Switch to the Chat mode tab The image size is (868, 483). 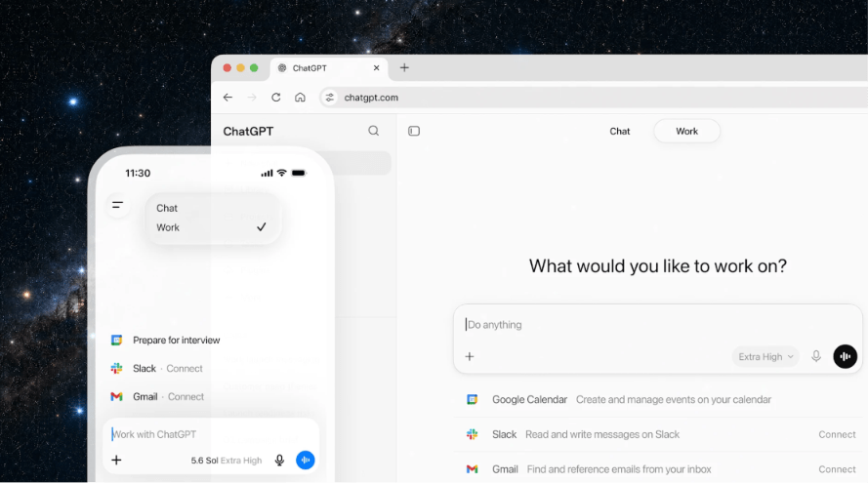619,131
